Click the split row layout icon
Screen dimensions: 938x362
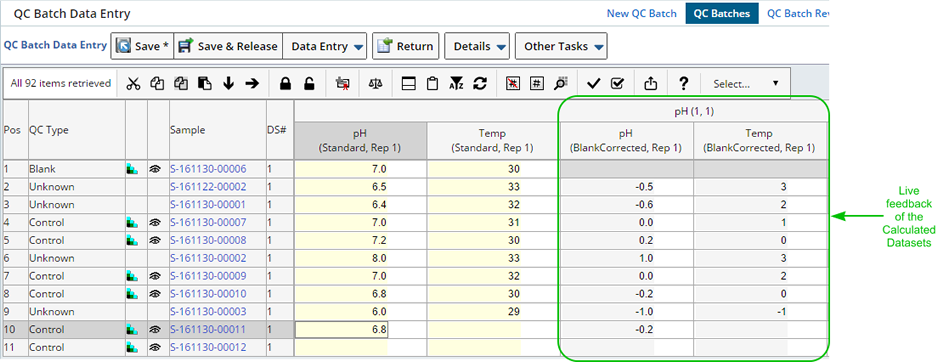(x=408, y=84)
